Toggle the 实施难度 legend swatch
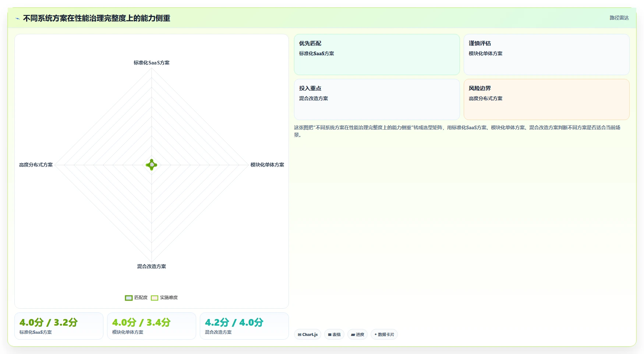Viewport: 644px width, 354px height. (155, 298)
